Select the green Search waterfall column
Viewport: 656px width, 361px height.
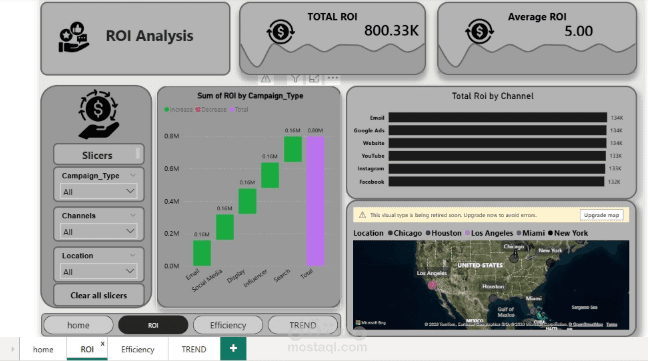pos(293,149)
